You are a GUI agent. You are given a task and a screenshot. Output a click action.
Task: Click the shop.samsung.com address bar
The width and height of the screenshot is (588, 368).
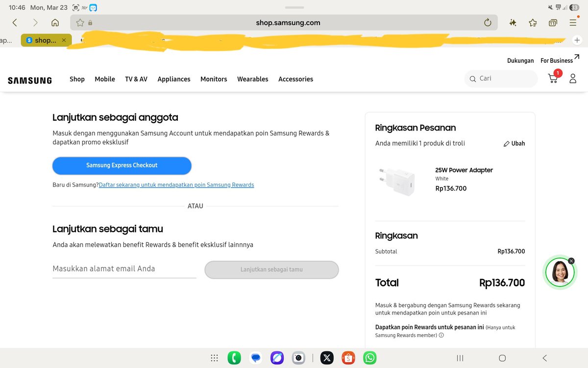[x=284, y=23]
